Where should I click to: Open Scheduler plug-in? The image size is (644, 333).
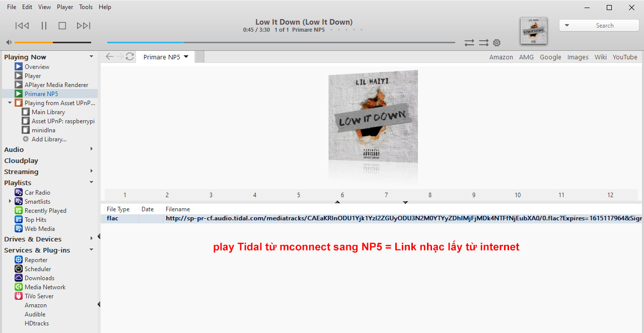coord(38,269)
